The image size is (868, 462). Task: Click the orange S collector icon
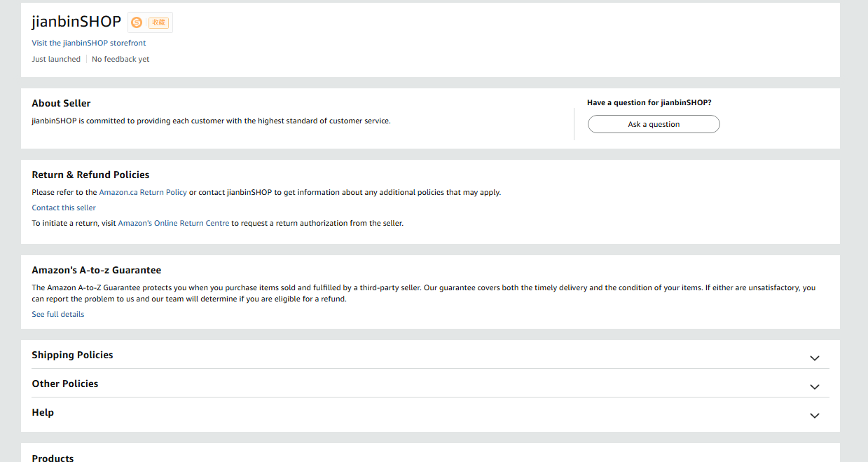click(x=137, y=22)
